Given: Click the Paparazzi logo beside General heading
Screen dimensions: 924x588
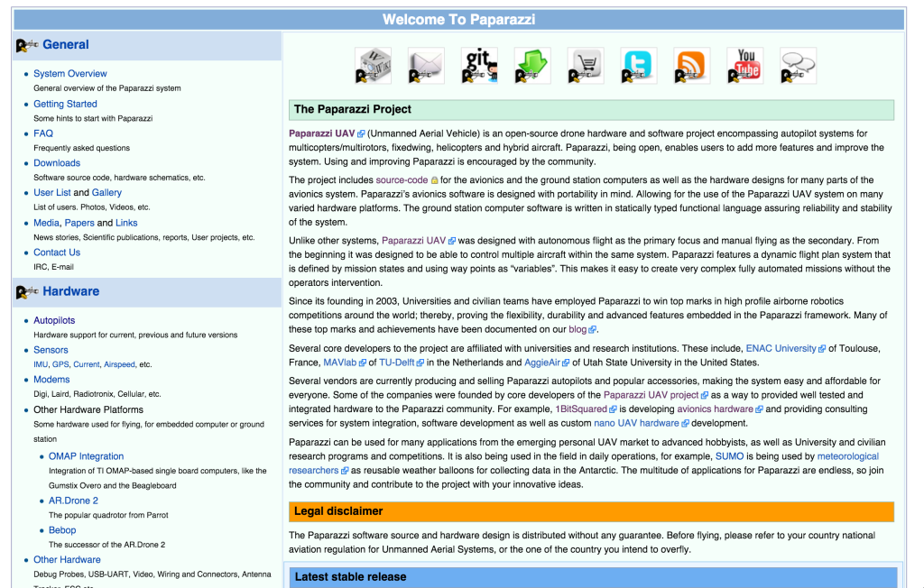Looking at the screenshot, I should coord(27,45).
